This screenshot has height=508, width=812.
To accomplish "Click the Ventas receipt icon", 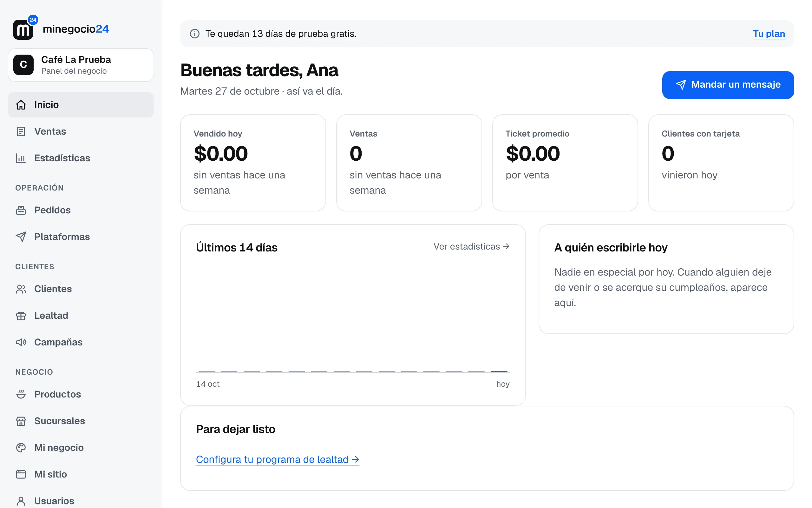I will 21,131.
